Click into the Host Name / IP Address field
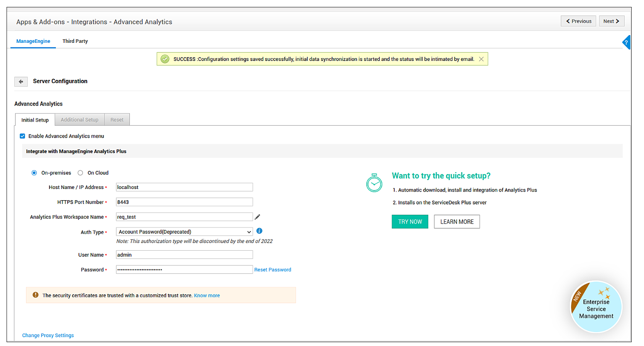 click(x=184, y=187)
